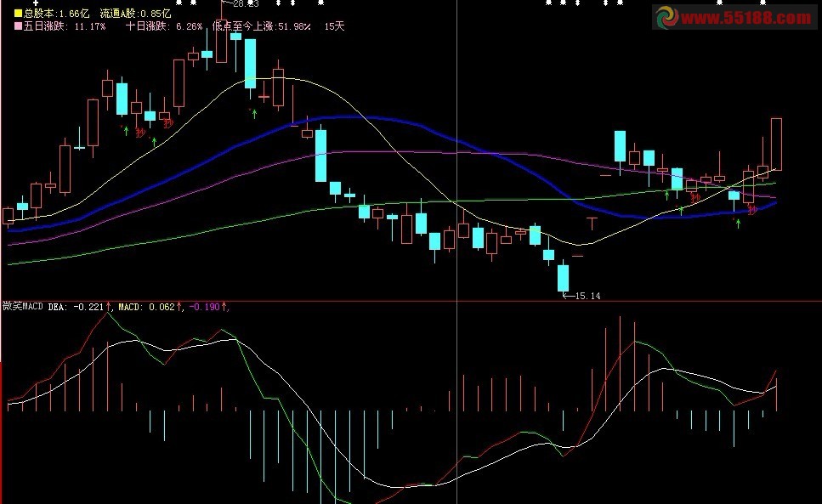Click the DEA: -0.221 value

point(76,307)
